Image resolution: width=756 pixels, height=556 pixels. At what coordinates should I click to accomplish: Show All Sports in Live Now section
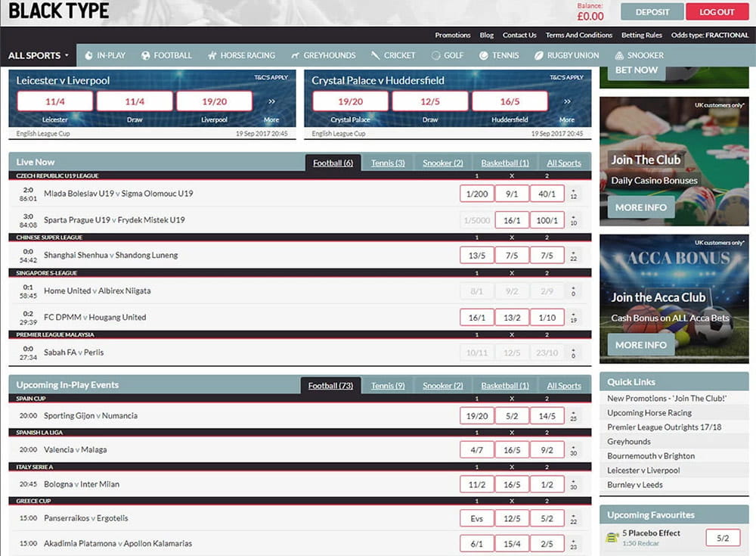tap(564, 163)
